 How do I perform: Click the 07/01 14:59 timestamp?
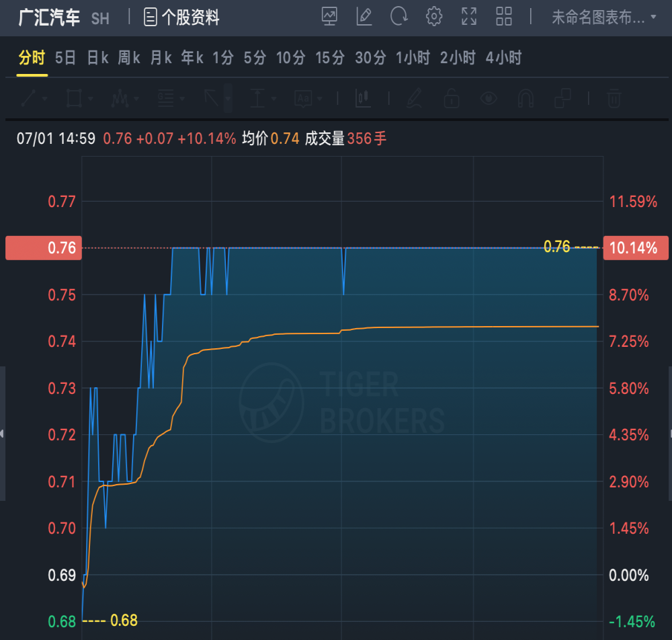(x=56, y=138)
